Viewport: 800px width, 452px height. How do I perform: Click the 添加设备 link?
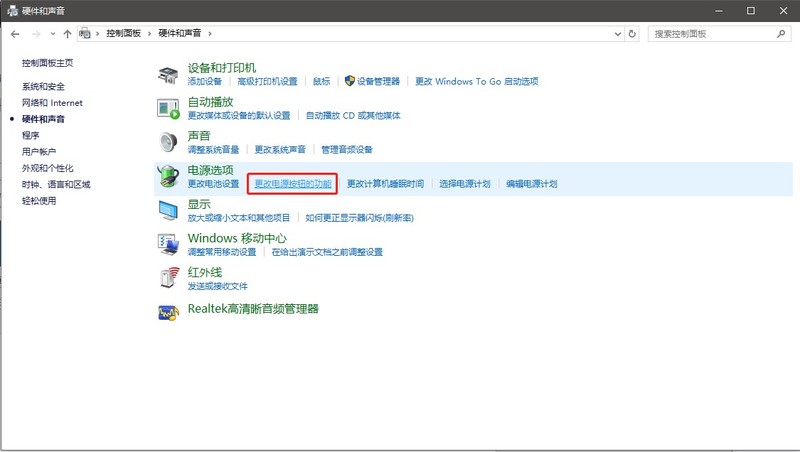tap(205, 81)
